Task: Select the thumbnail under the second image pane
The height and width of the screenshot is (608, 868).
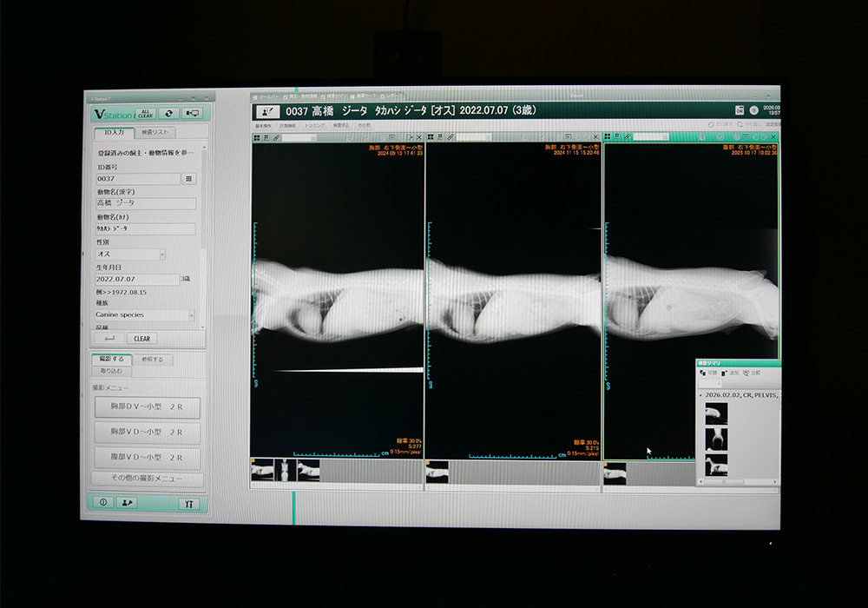Action: pyautogui.click(x=437, y=473)
